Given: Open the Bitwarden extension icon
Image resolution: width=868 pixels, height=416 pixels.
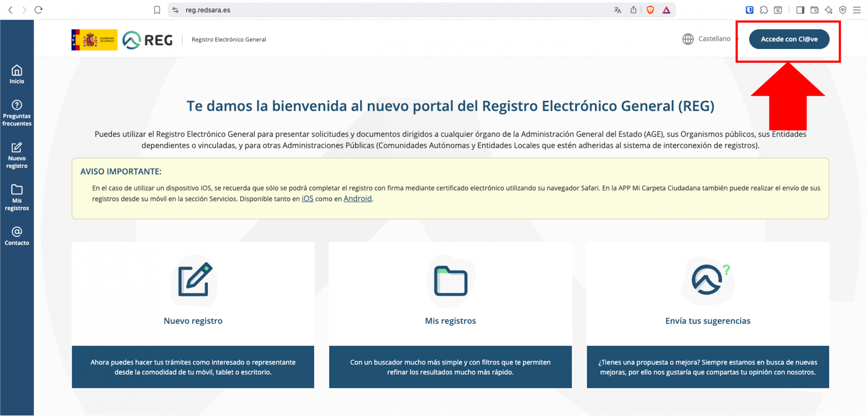Looking at the screenshot, I should click(x=749, y=10).
